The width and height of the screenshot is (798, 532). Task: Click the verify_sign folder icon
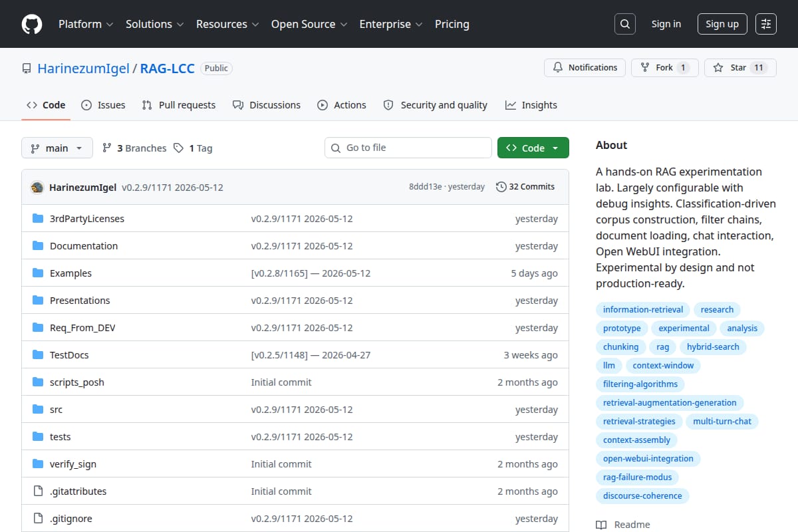coord(38,464)
